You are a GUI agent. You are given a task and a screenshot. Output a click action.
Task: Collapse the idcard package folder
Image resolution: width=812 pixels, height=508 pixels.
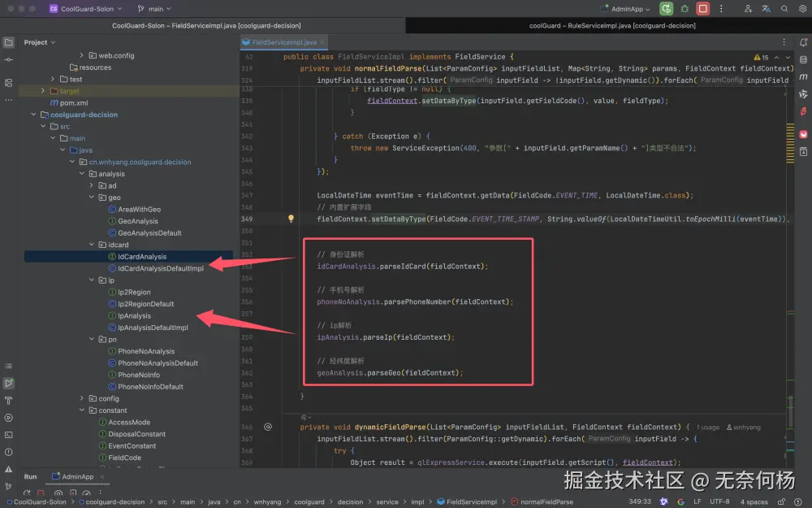pyautogui.click(x=93, y=245)
